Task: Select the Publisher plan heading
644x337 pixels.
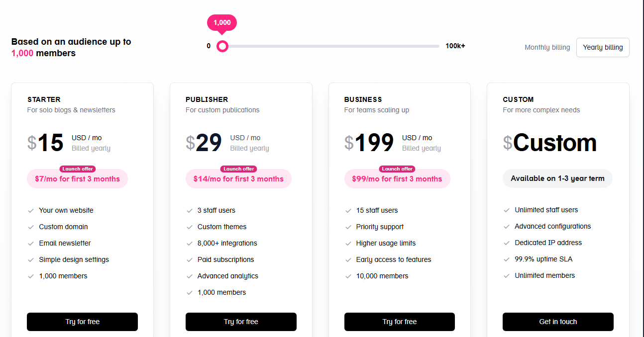Action: 207,99
